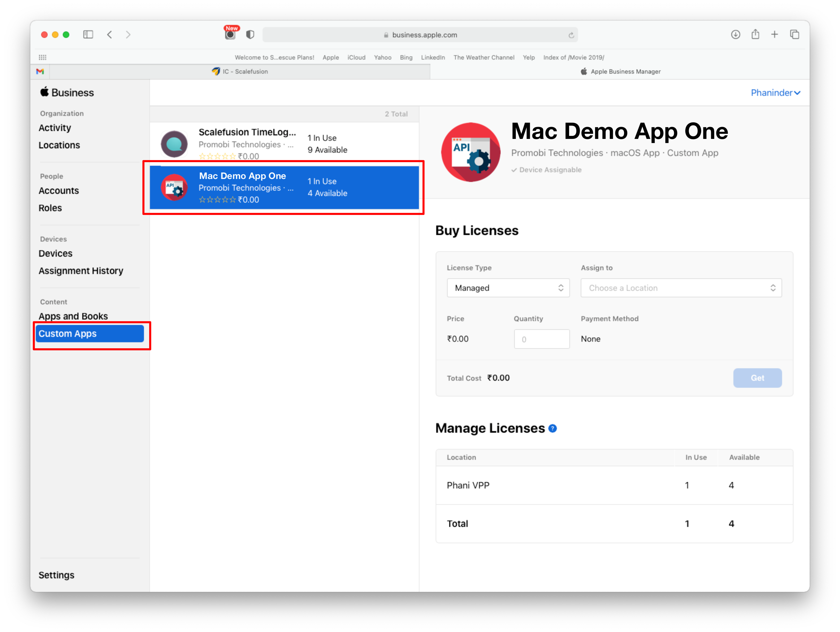Image resolution: width=840 pixels, height=632 pixels.
Task: Open the Bing bookmark
Action: 406,57
